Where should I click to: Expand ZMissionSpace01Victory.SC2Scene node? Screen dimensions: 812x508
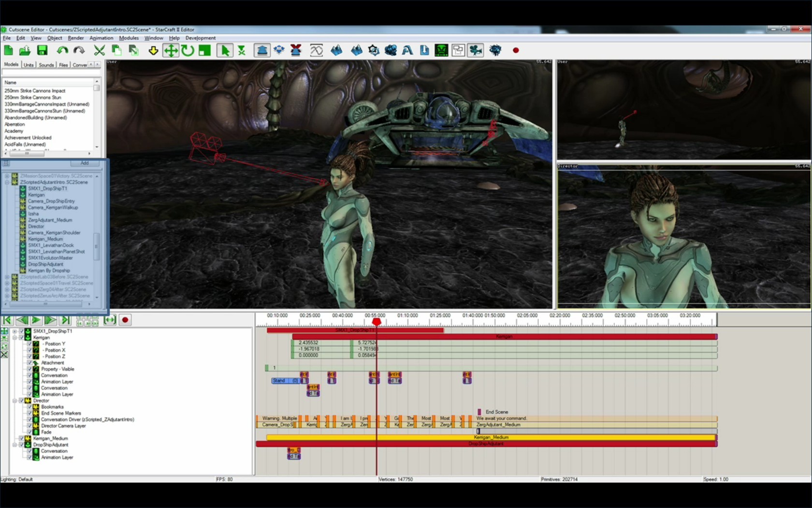[7, 176]
